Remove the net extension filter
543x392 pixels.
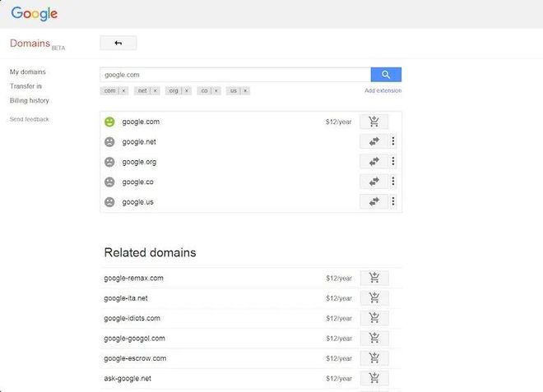click(x=155, y=90)
